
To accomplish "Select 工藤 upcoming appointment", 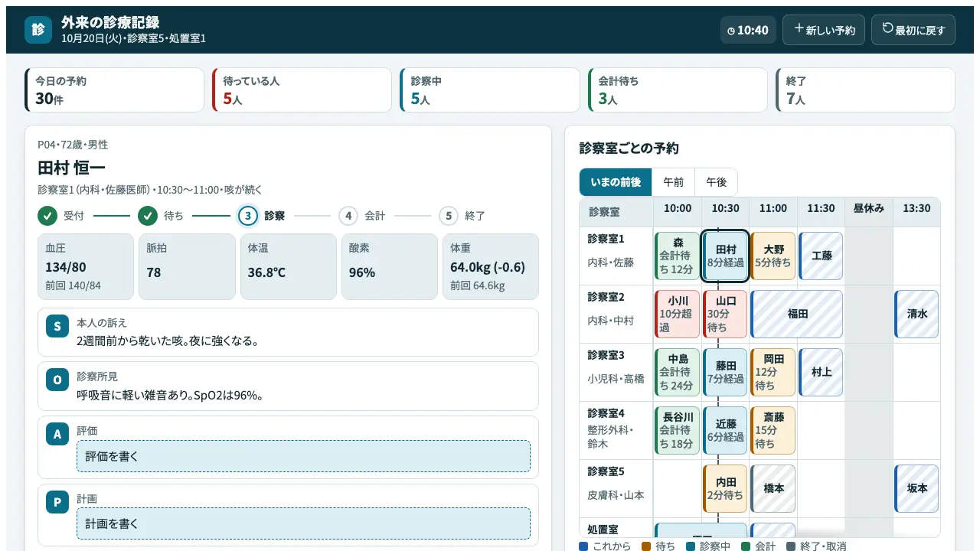I will (821, 256).
